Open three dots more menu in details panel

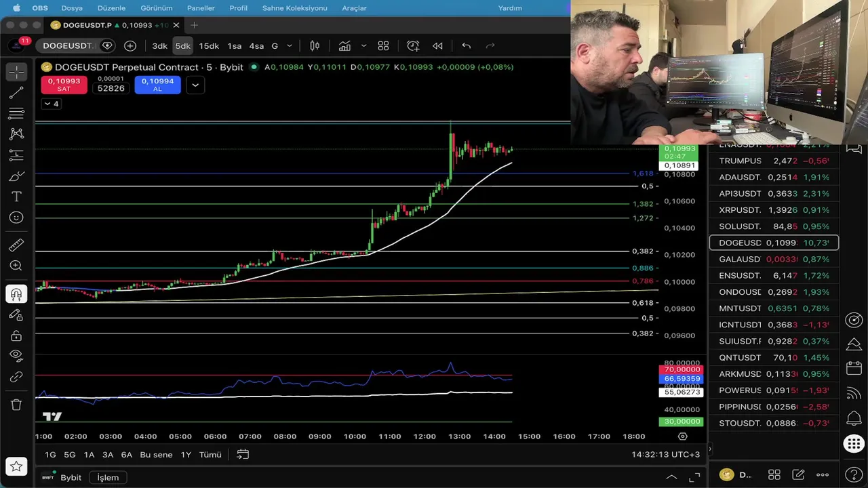coord(823,475)
